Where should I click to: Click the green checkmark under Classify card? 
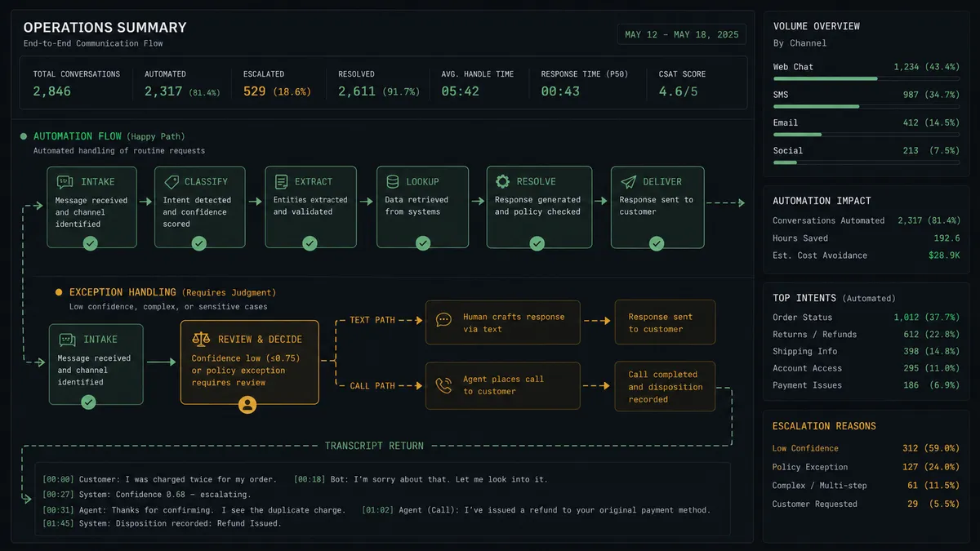click(198, 243)
